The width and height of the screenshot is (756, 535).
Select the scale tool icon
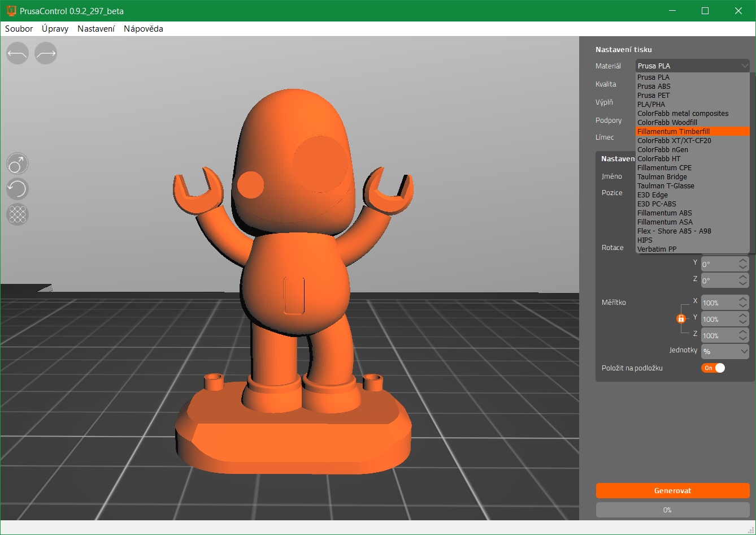click(18, 163)
